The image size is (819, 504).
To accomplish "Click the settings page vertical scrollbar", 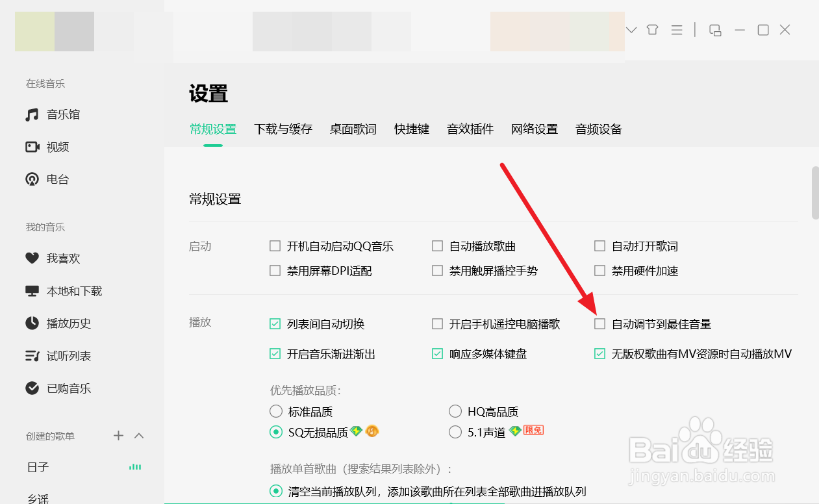I will (x=815, y=193).
